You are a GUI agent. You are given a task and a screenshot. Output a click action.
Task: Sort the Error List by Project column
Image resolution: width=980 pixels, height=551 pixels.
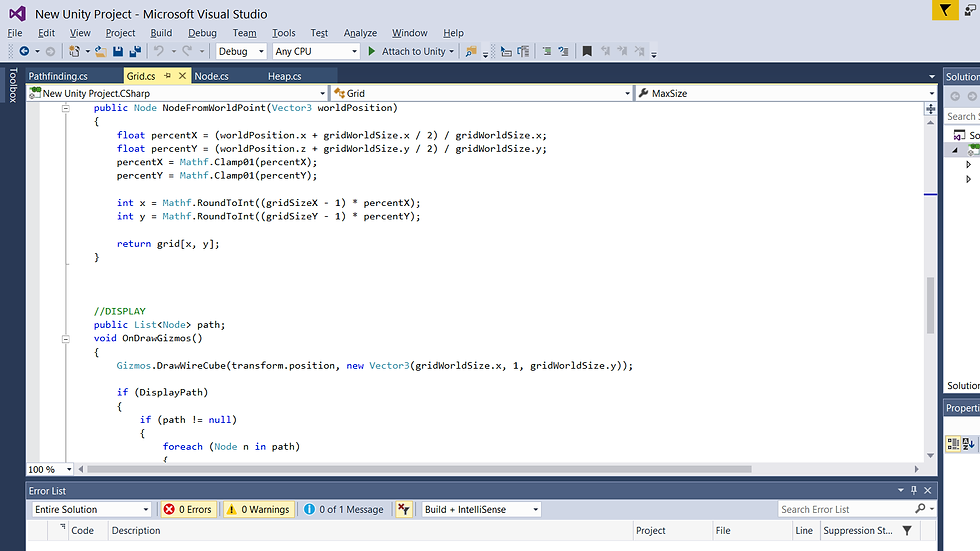click(x=672, y=530)
